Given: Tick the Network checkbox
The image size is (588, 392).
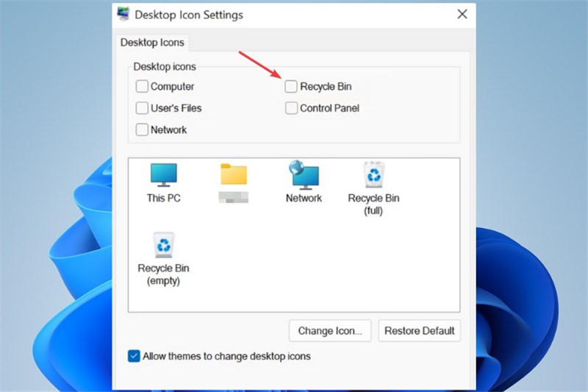Looking at the screenshot, I should pos(142,129).
